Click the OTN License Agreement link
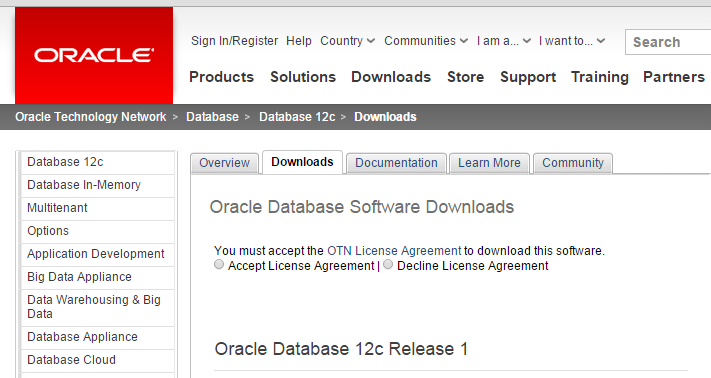This screenshot has width=711, height=378. 394,251
